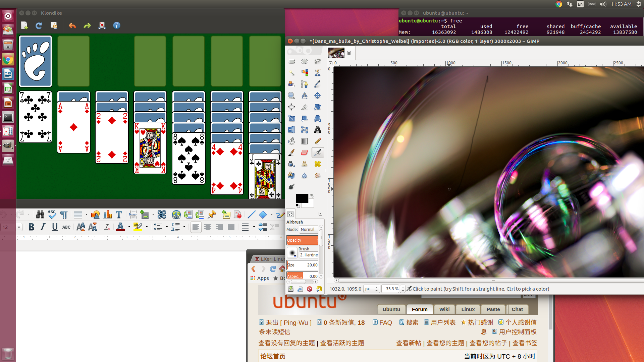
Task: Open the Wiki tab on Ubuntu site
Action: pyautogui.click(x=444, y=309)
